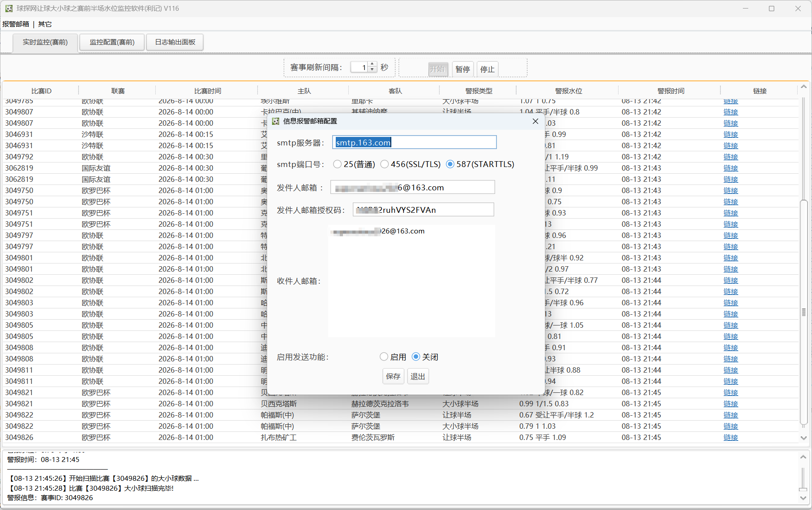The width and height of the screenshot is (812, 510).
Task: Click log panel scroll up arrow
Action: click(x=803, y=457)
